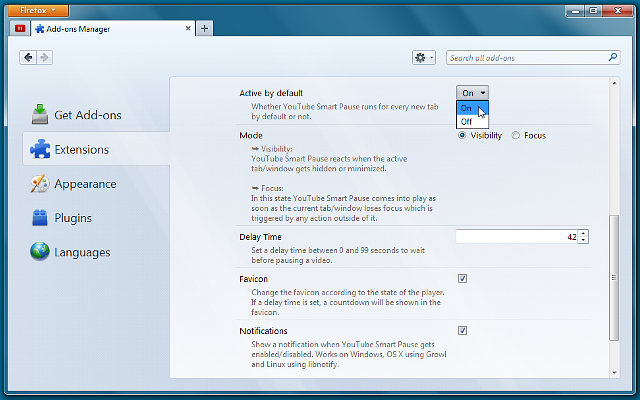The width and height of the screenshot is (640, 400).
Task: Click the scrollbar down arrow
Action: [614, 373]
